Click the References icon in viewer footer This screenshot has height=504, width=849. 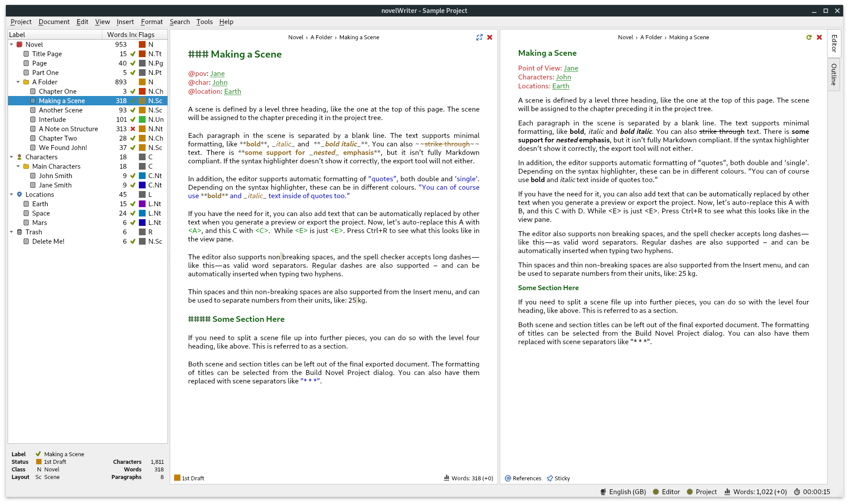508,478
